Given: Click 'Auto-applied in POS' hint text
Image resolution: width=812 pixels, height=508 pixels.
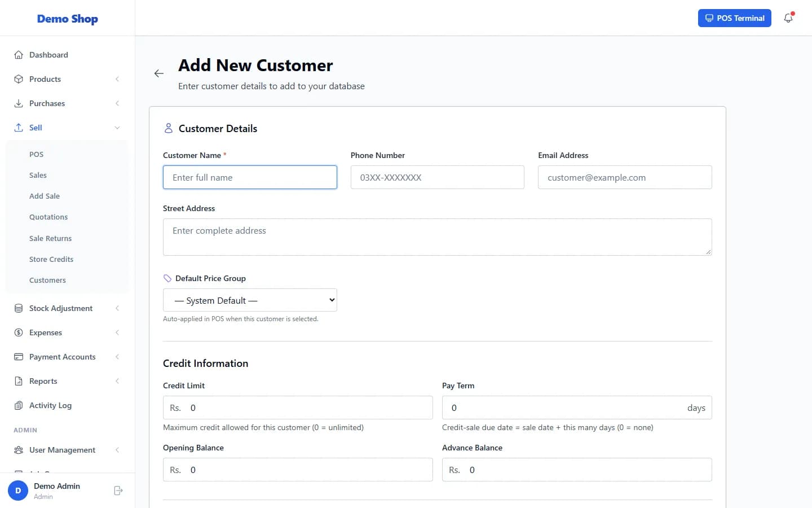Looking at the screenshot, I should click(241, 319).
